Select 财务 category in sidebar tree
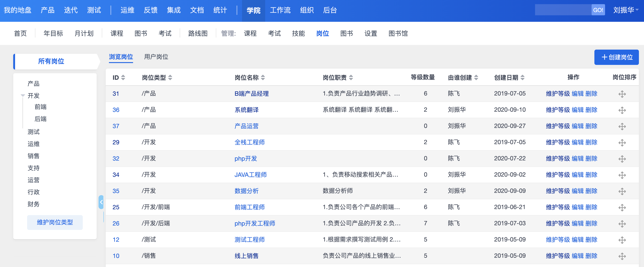The height and width of the screenshot is (267, 644). click(x=34, y=204)
